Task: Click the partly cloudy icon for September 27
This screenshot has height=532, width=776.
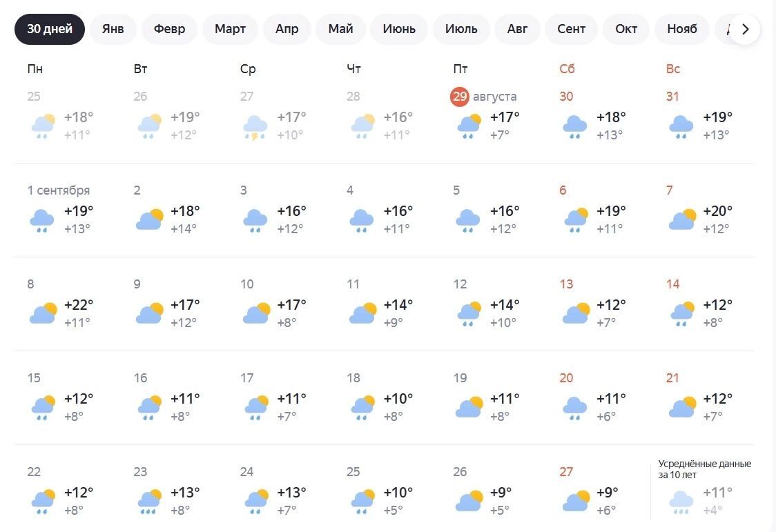Action: pos(576,502)
